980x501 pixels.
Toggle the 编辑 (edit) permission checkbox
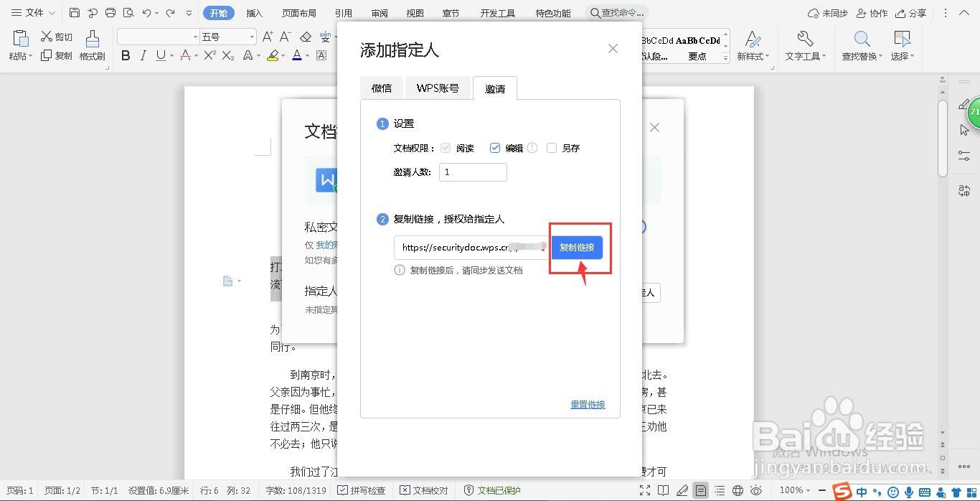(x=494, y=148)
